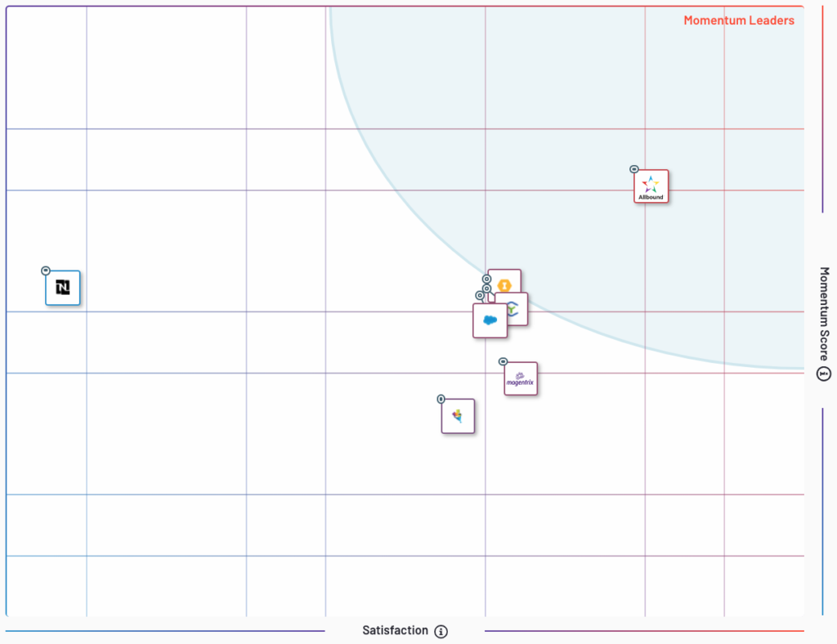The height and width of the screenshot is (644, 837).
Task: Show info for the Satisfaction axis
Action: point(441,632)
